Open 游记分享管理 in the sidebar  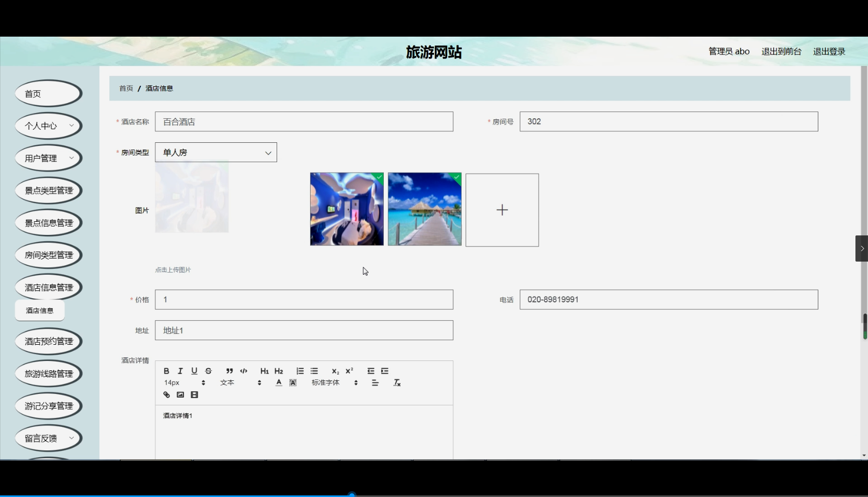[x=48, y=406]
